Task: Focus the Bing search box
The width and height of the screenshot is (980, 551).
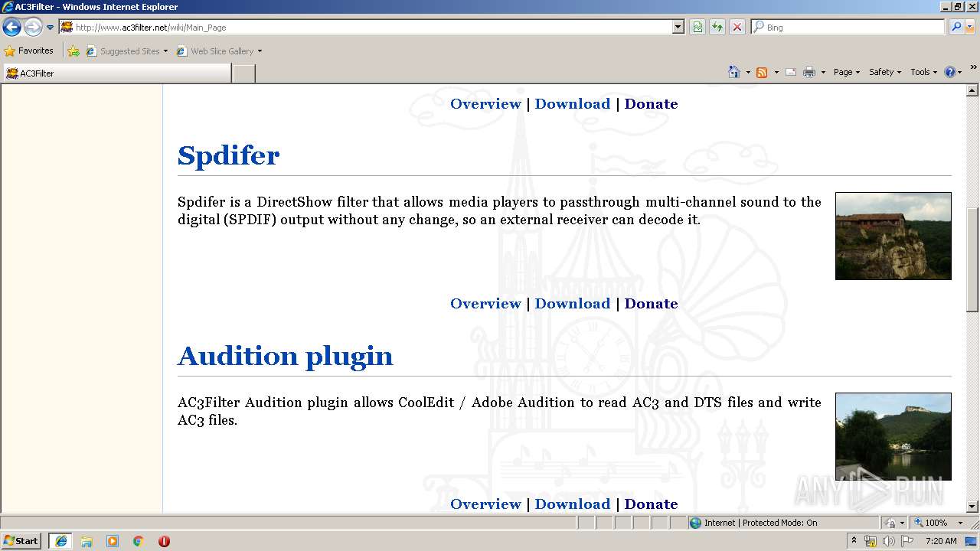Action: [848, 28]
